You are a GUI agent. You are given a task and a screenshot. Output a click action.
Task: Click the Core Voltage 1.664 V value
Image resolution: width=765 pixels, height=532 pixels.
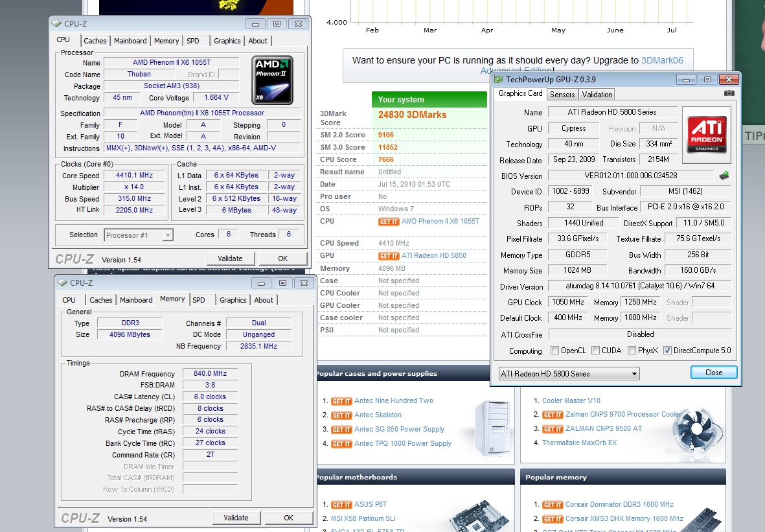(216, 98)
